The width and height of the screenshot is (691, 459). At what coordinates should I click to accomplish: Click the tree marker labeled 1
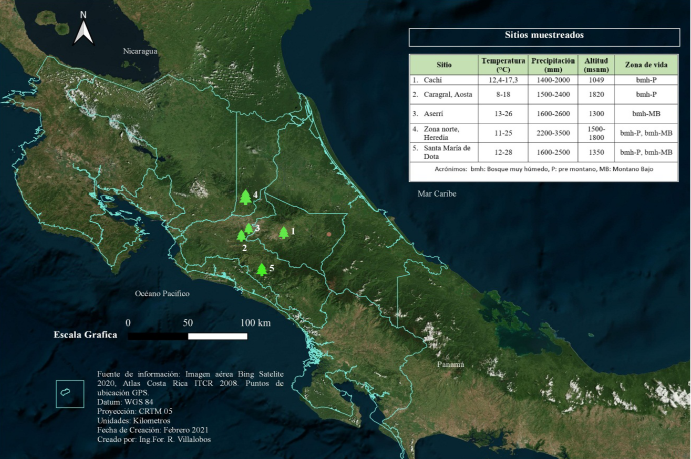point(284,233)
